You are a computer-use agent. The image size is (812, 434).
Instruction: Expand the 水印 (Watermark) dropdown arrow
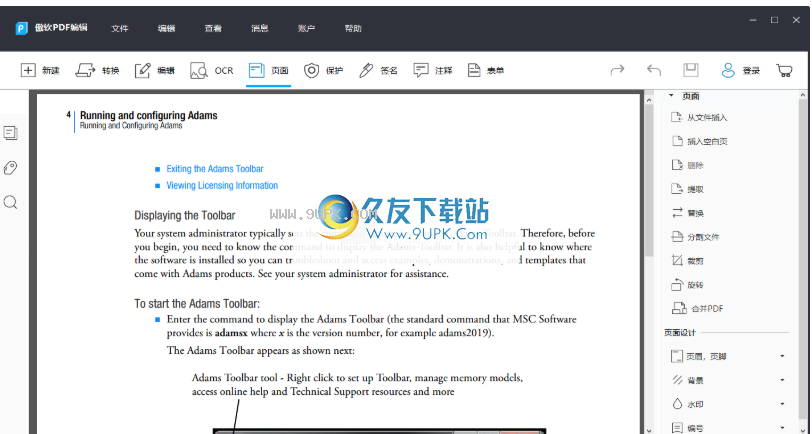[x=782, y=404]
